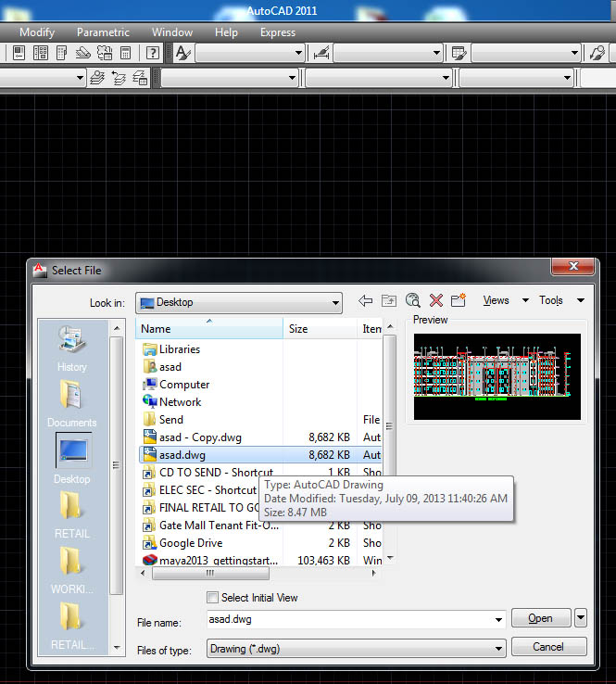616x684 pixels.
Task: Expand the Files of type dropdown
Action: pos(498,649)
